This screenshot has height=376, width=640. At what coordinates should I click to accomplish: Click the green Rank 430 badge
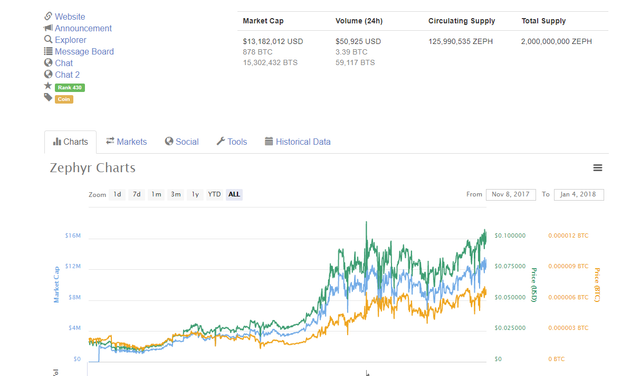coord(70,87)
